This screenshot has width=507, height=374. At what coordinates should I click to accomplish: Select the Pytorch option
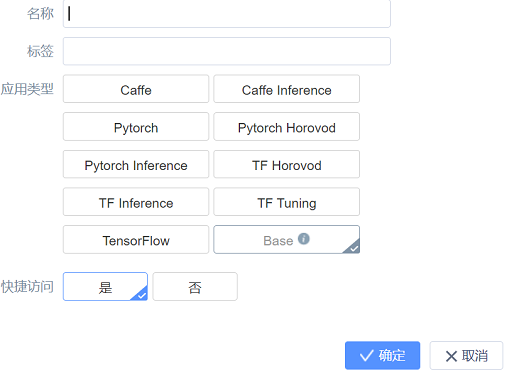(136, 127)
